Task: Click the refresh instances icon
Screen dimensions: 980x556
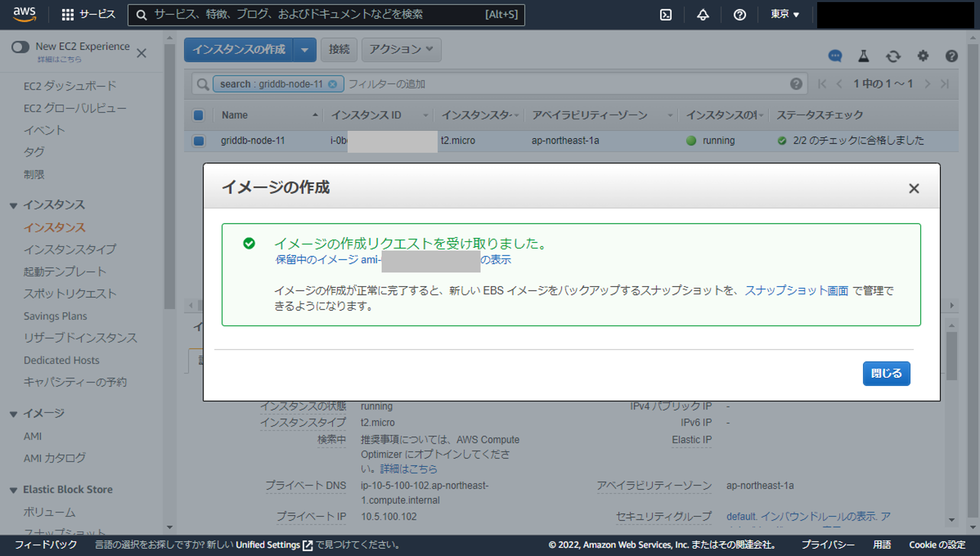Action: [893, 56]
